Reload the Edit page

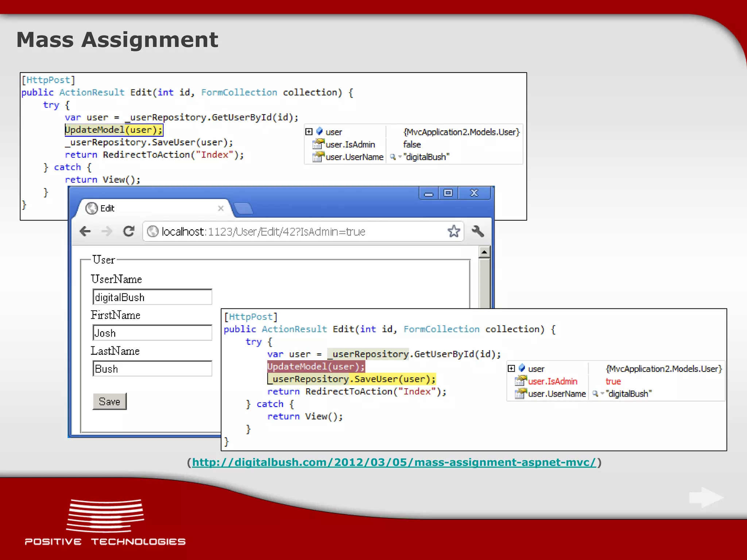pyautogui.click(x=128, y=231)
